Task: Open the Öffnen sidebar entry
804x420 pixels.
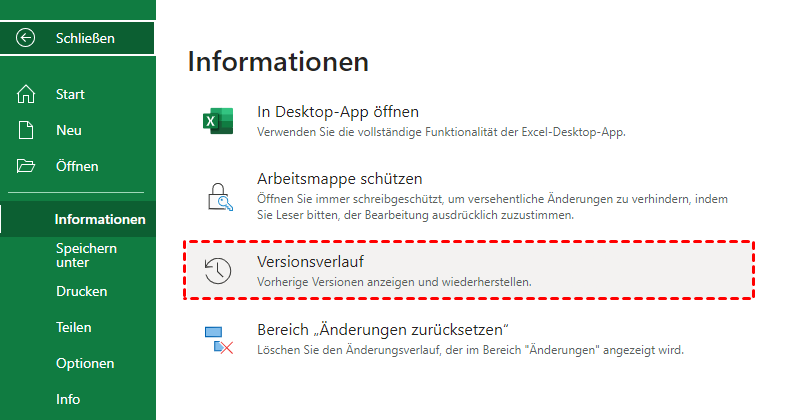Action: (x=77, y=166)
